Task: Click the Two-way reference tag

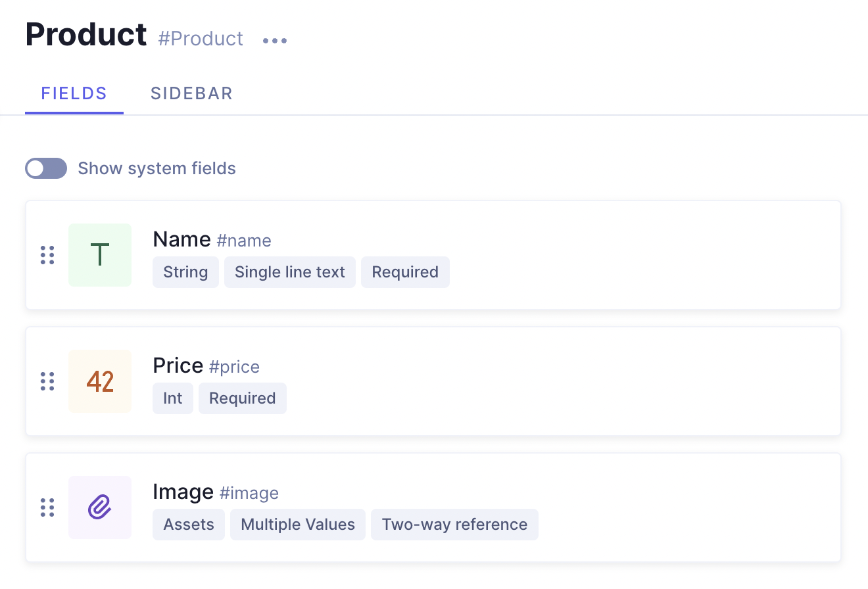Action: 454,525
